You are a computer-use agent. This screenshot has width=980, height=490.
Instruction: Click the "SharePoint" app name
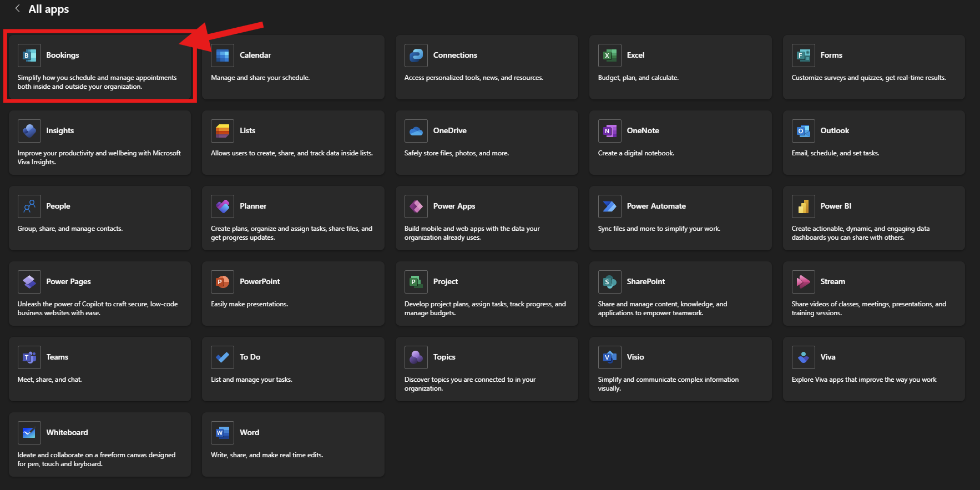point(645,281)
